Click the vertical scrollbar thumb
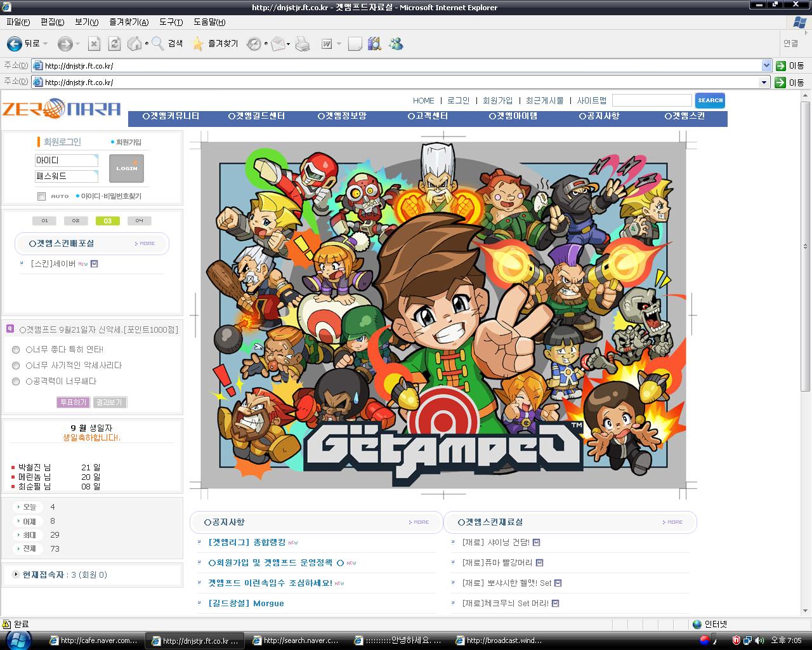The width and height of the screenshot is (812, 650). coord(806,246)
